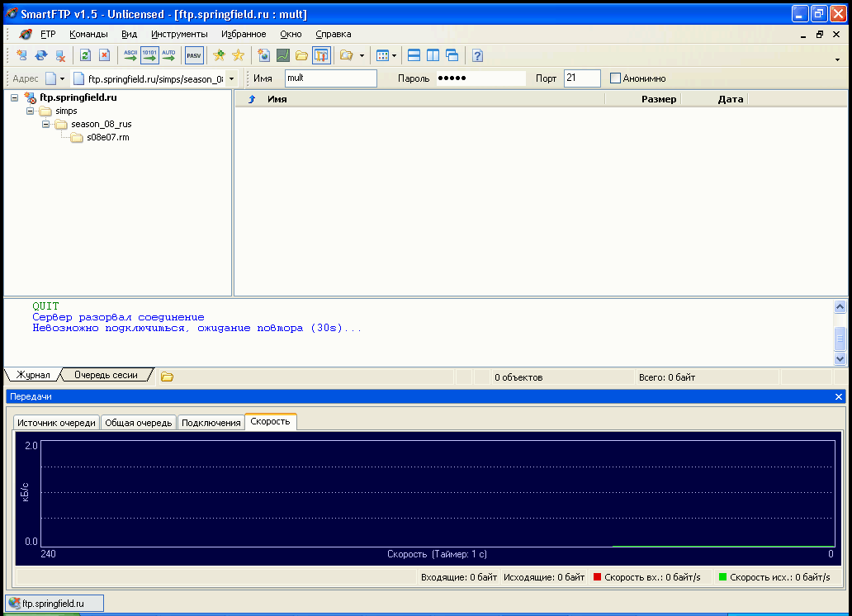Open the Общая очередь tab
The width and height of the screenshot is (852, 616).
coord(139,423)
